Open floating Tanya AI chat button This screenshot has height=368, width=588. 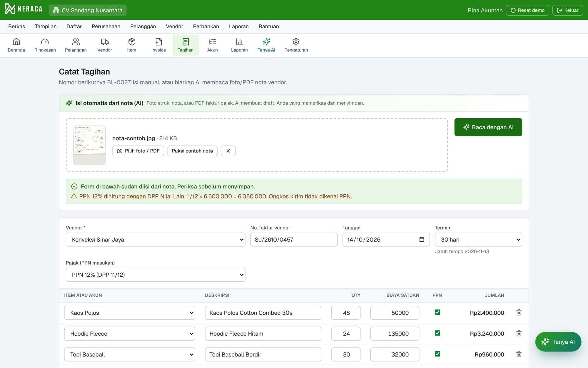(558, 342)
